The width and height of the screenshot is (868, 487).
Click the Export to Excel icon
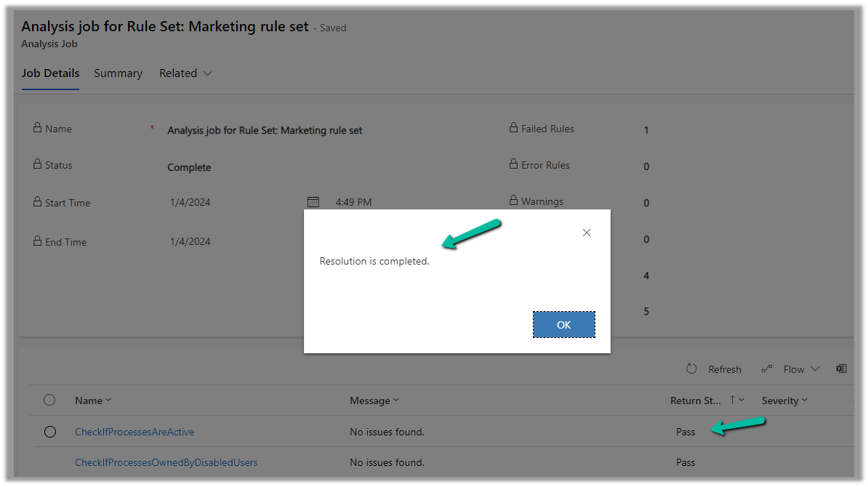(841, 369)
